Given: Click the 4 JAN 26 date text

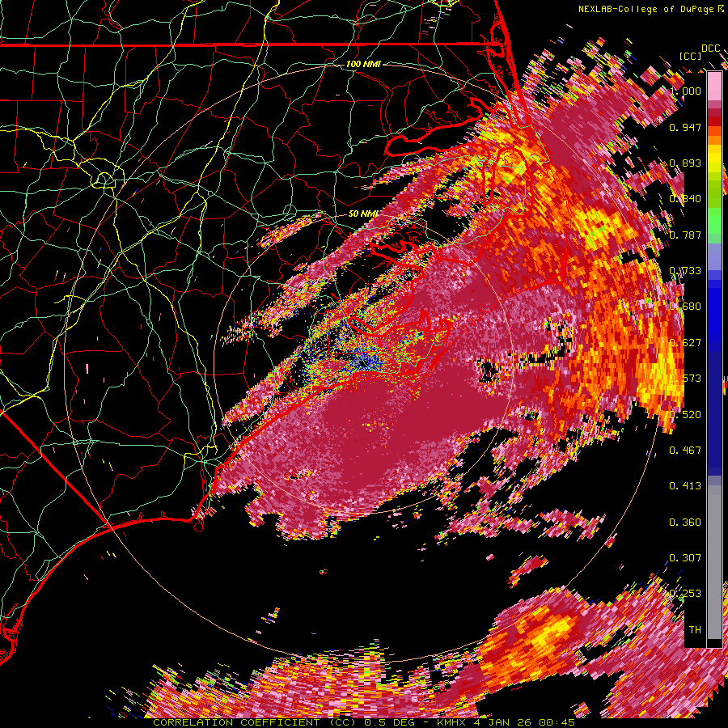Looking at the screenshot, I should pos(502,722).
